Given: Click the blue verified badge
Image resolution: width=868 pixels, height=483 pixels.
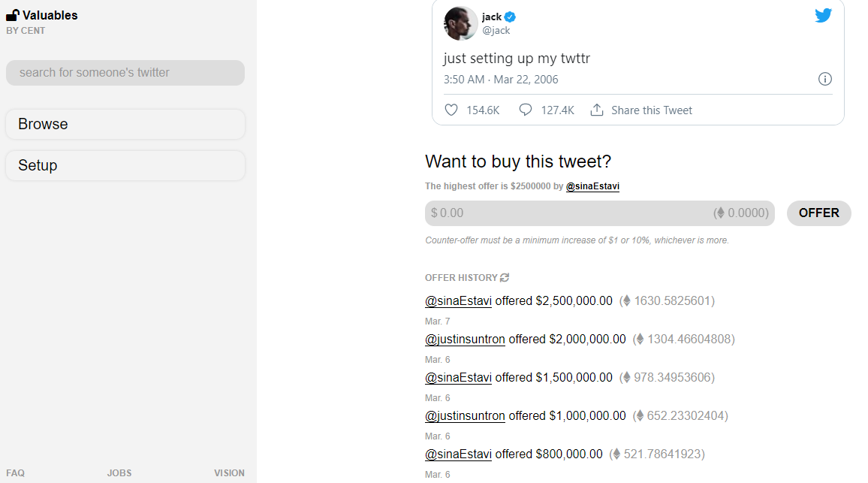Looking at the screenshot, I should pos(510,17).
